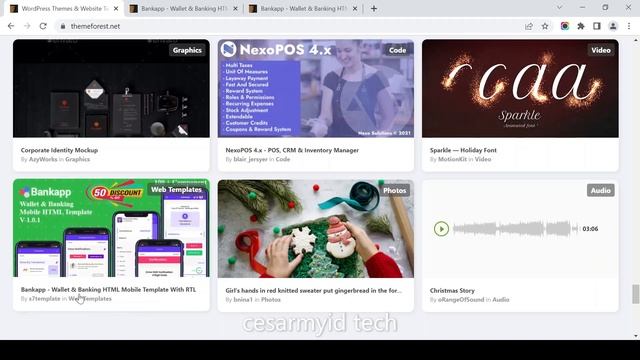This screenshot has height=360, width=640.
Task: Open Code category link under NexoPOS
Action: tap(282, 159)
